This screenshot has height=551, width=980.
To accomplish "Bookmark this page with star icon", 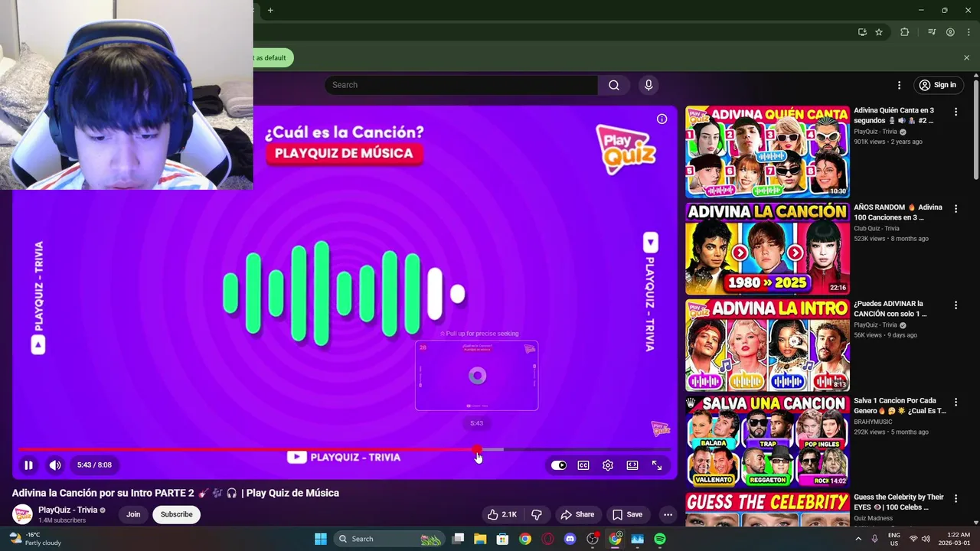I will pos(879,32).
